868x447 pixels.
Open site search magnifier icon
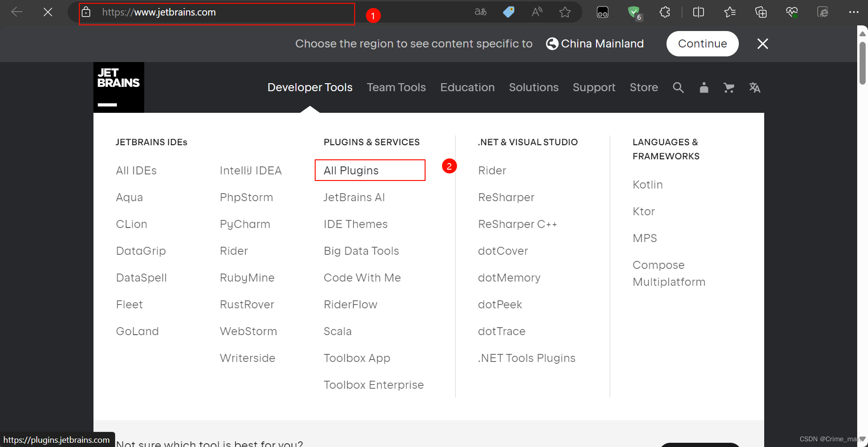point(678,87)
